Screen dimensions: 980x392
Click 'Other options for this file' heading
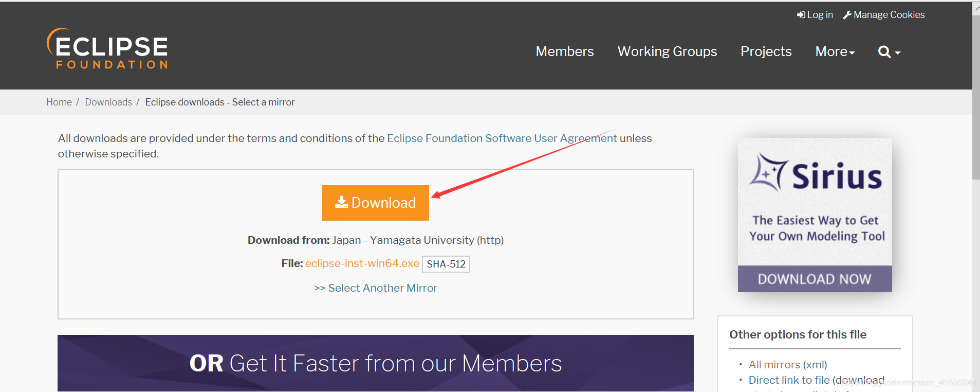(x=798, y=334)
